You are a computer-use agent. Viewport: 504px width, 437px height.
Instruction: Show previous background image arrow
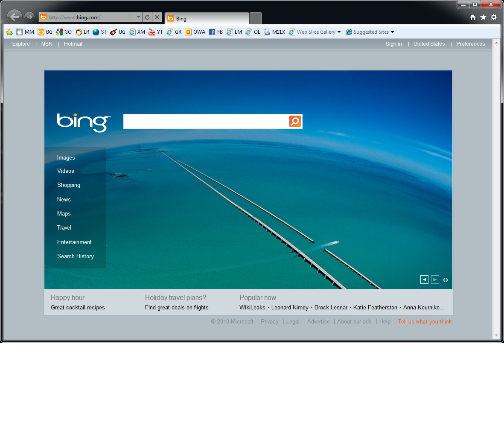[x=424, y=280]
